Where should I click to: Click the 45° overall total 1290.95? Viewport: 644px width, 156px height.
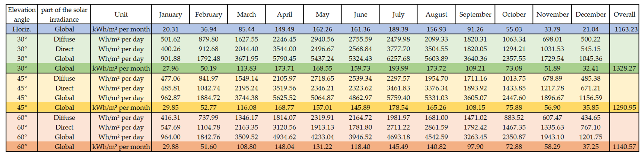pos(624,108)
